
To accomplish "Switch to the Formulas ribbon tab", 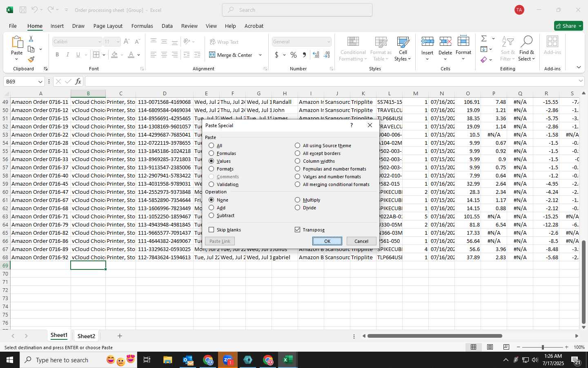I will pos(142,26).
